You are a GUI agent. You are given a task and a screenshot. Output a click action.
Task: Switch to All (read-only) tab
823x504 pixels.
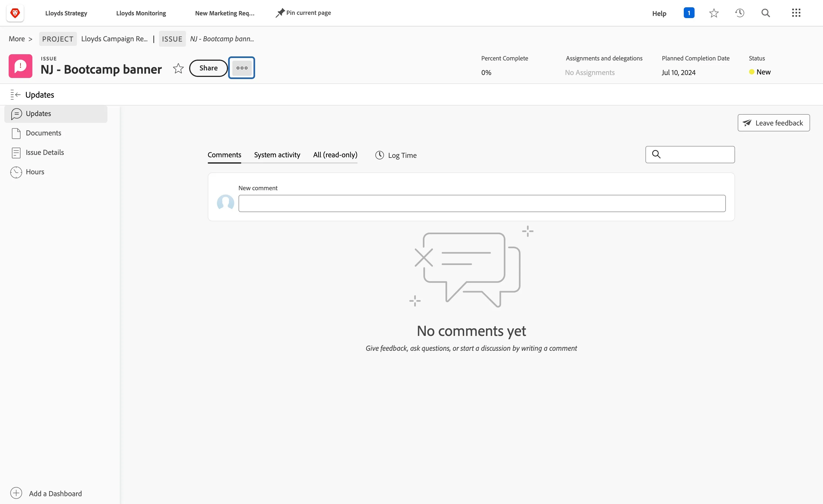[335, 155]
